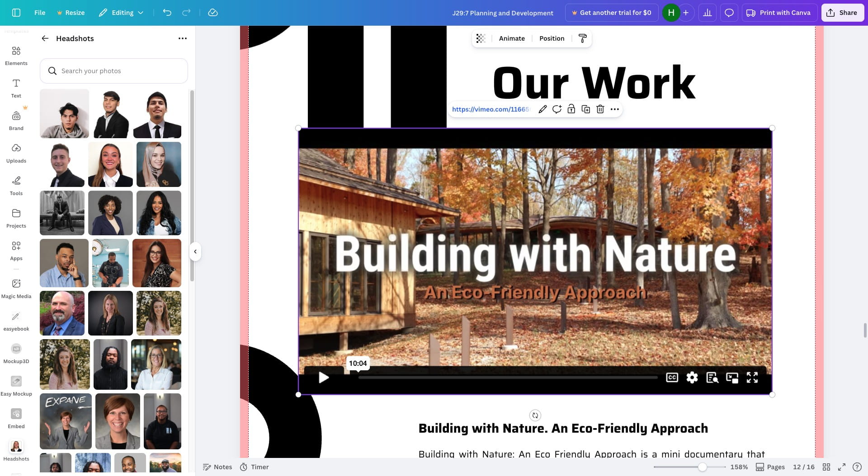
Task: Open the 158% zoom level menu
Action: click(x=739, y=467)
